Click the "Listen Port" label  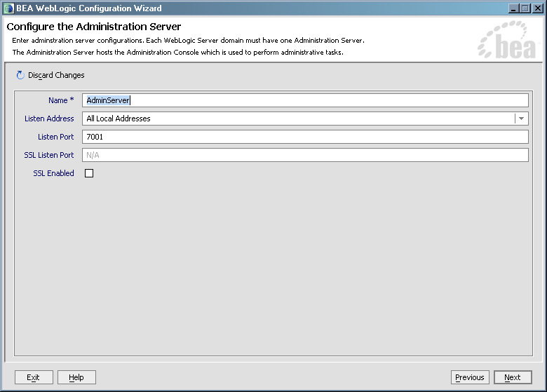pos(56,137)
